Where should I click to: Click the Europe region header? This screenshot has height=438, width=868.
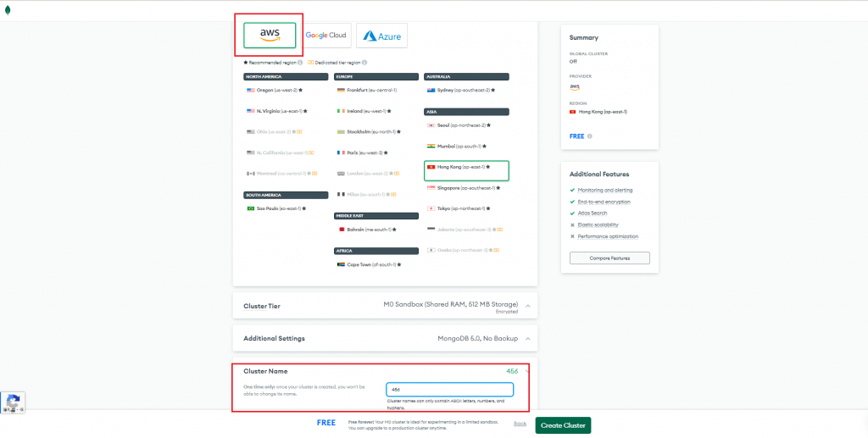click(x=376, y=77)
